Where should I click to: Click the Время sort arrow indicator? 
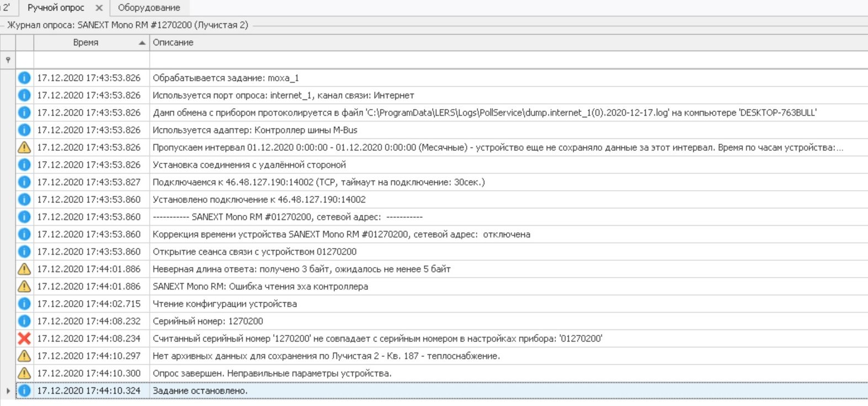142,43
